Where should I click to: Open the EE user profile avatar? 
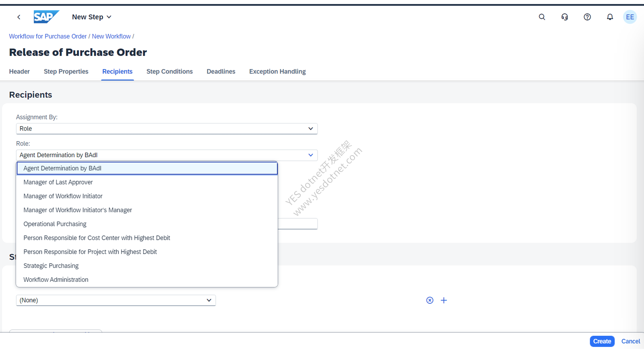pos(630,17)
